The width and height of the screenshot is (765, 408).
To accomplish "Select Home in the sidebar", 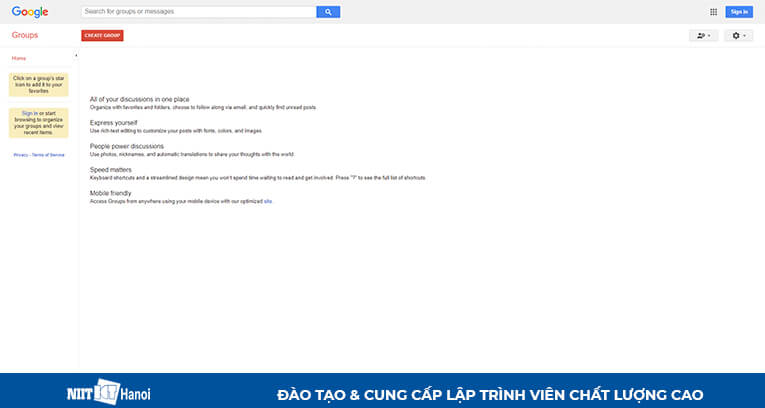I will [19, 58].
